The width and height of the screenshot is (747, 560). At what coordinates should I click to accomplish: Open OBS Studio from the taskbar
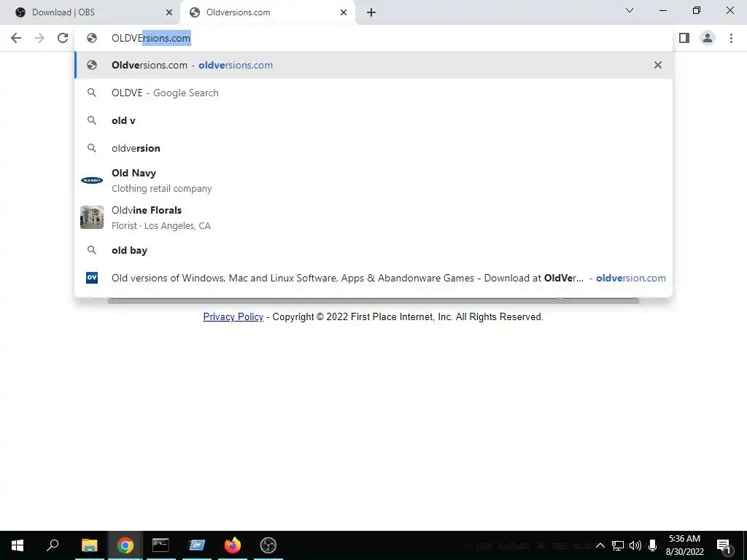pos(268,545)
